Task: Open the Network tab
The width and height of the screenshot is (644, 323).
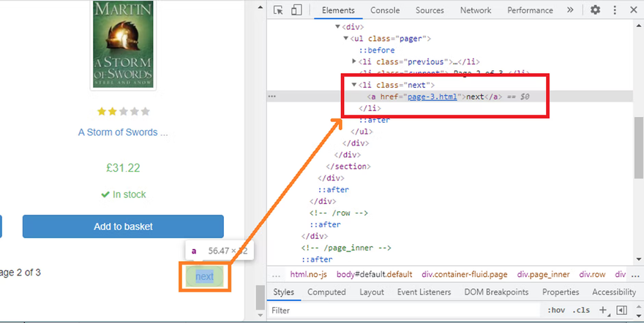Action: coord(476,10)
